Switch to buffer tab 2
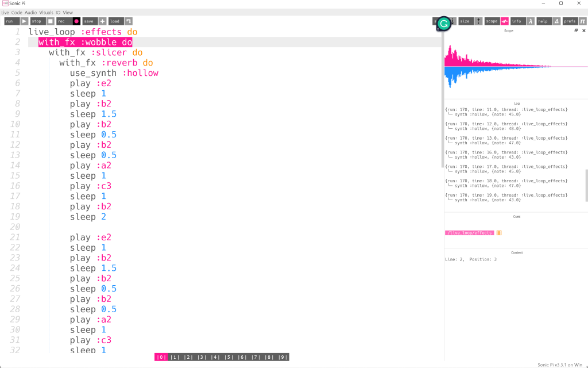Viewport: 588px width, 368px height. click(x=188, y=357)
